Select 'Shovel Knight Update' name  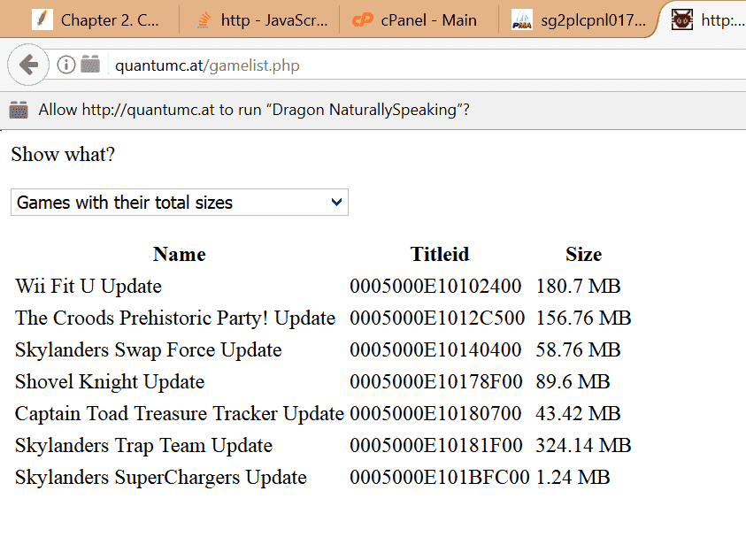(x=110, y=381)
